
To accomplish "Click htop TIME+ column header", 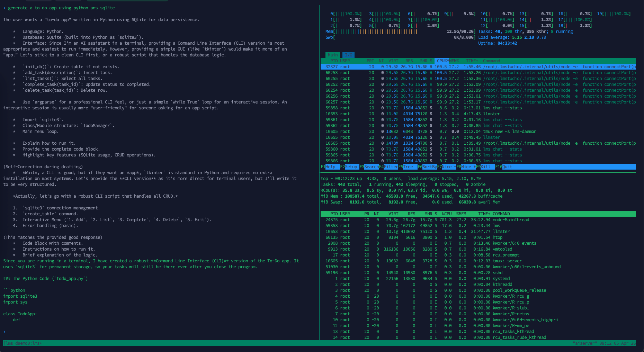I will tap(472, 61).
